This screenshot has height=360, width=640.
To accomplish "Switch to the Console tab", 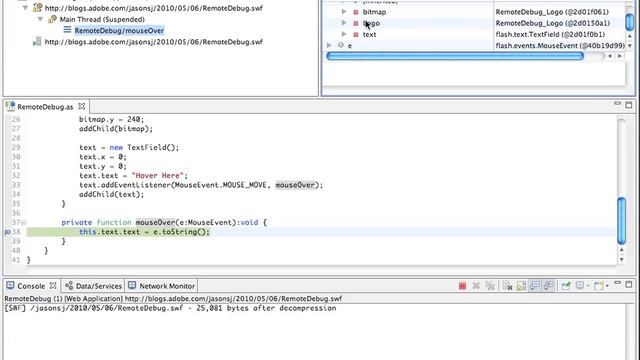I will click(x=31, y=286).
